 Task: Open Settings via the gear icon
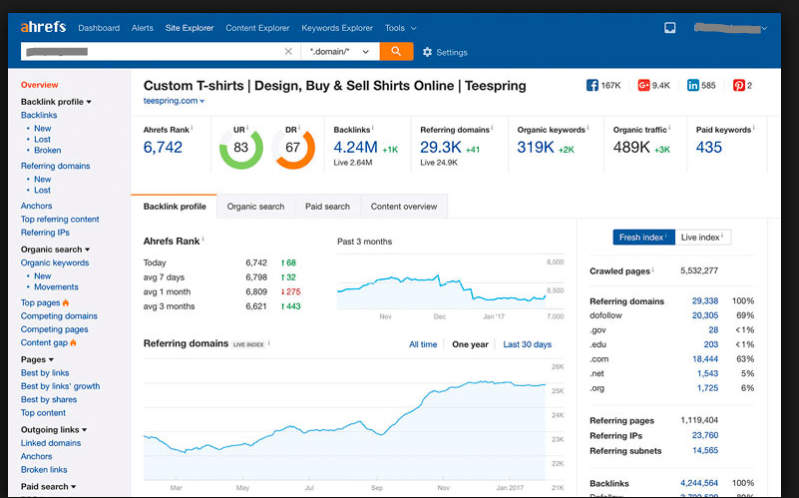tap(427, 52)
